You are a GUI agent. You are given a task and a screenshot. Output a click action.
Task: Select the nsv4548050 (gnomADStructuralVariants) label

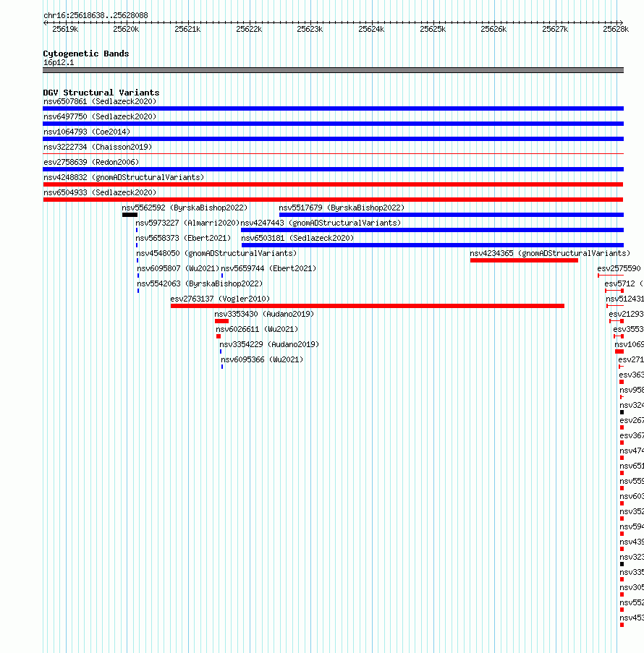pyautogui.click(x=216, y=254)
